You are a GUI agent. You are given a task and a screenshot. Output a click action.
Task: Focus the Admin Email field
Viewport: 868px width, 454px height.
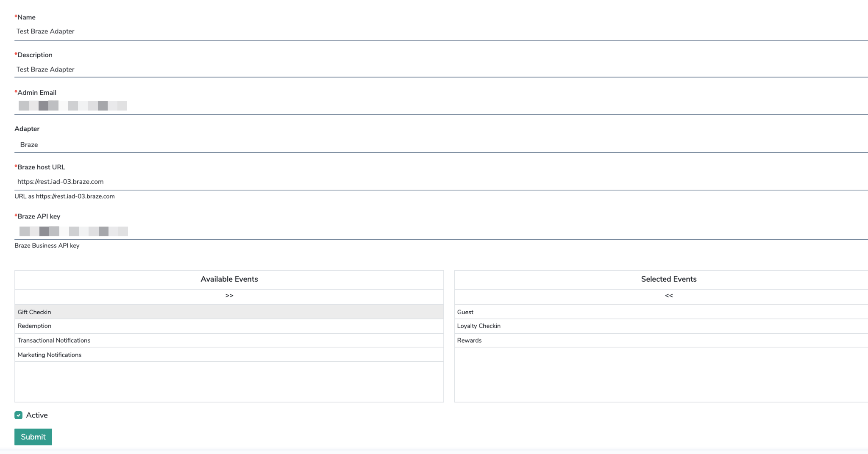[441, 106]
